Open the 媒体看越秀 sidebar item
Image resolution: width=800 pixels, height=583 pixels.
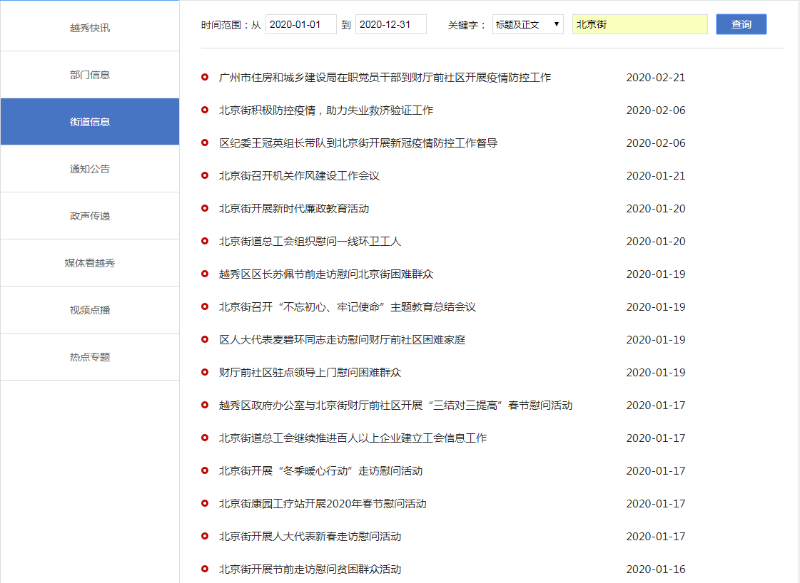click(x=90, y=263)
